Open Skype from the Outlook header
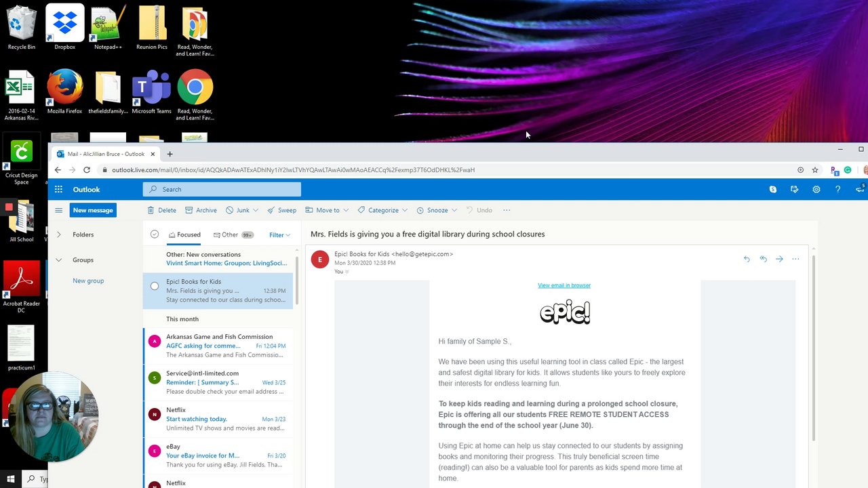Image resolution: width=868 pixels, height=488 pixels. pyautogui.click(x=773, y=190)
